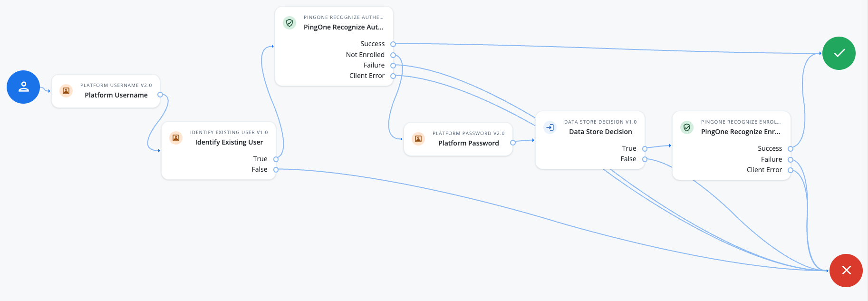
Task: Click the Platform Username output connector
Action: click(x=160, y=95)
